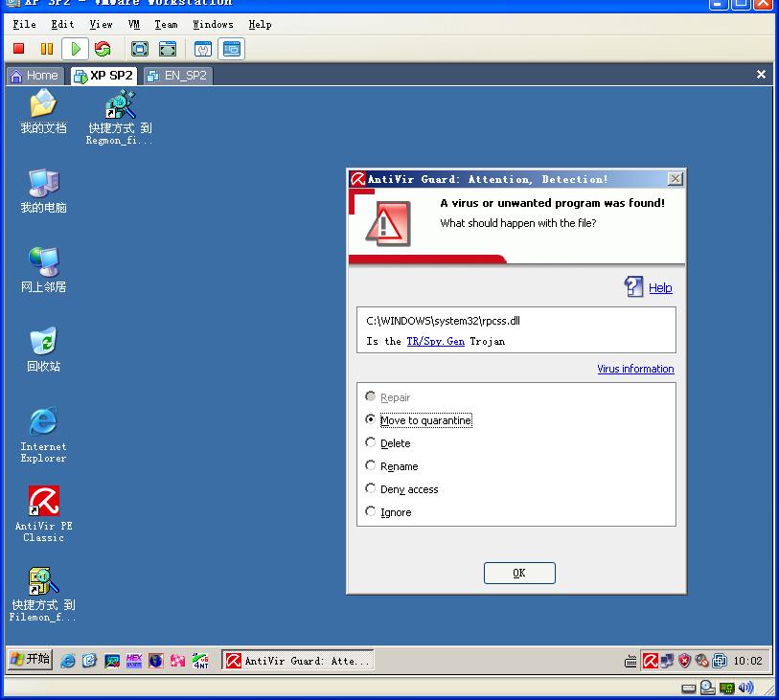Viewport: 779px width, 700px height.
Task: Switch to the EN_SP2 tab
Action: (x=178, y=76)
